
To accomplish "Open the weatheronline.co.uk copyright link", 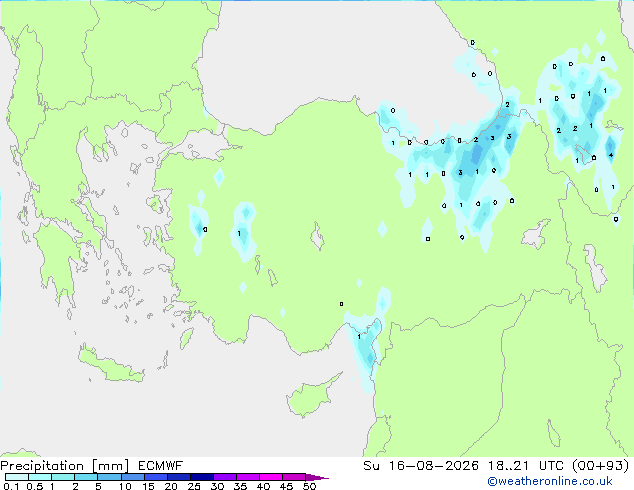I will 550,481.
